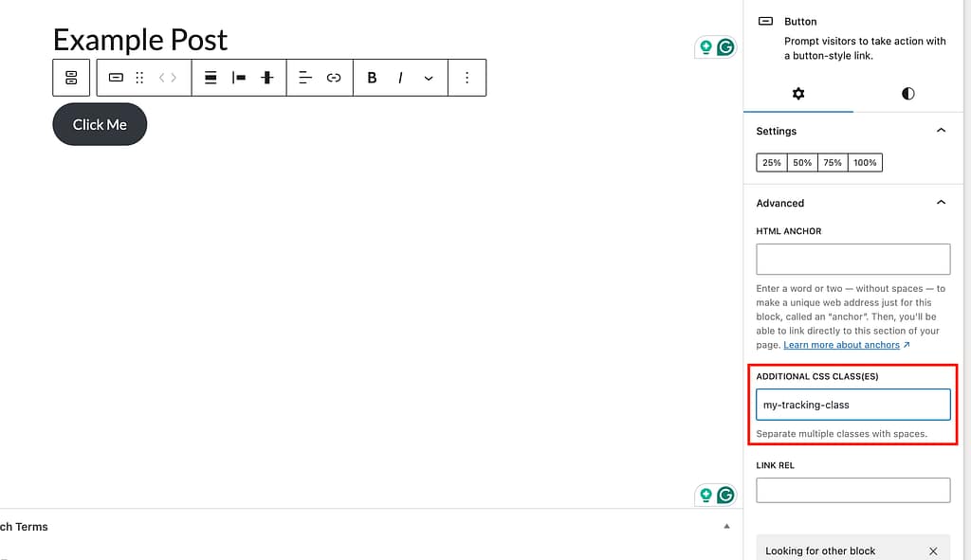Open block options three-dot menu
This screenshot has height=560, width=971.
pos(467,78)
